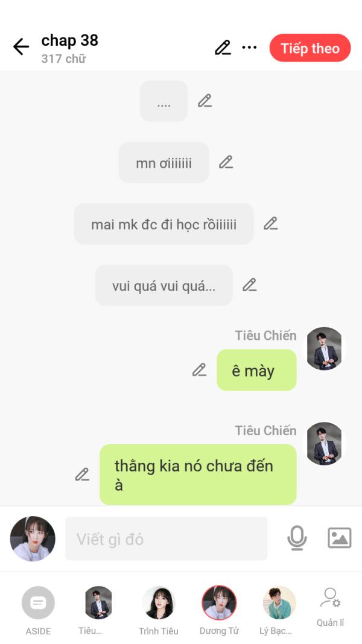362x644 pixels.
Task: Click the red Tiếp theo button
Action: 310,48
